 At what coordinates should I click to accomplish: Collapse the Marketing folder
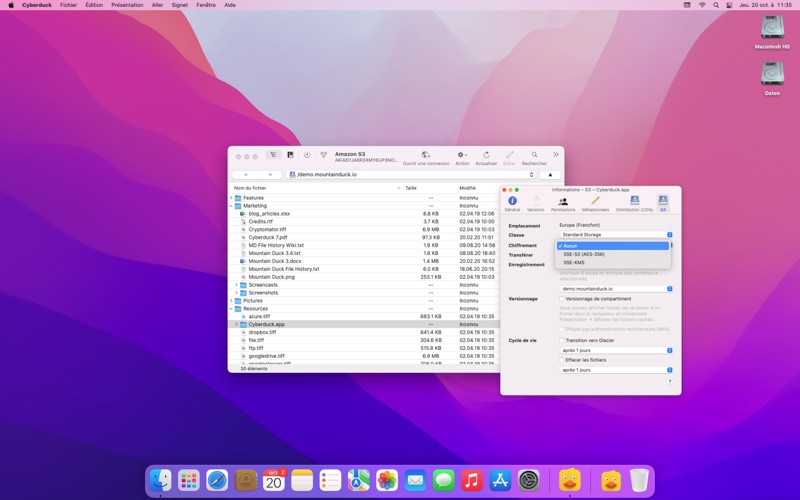tap(231, 206)
